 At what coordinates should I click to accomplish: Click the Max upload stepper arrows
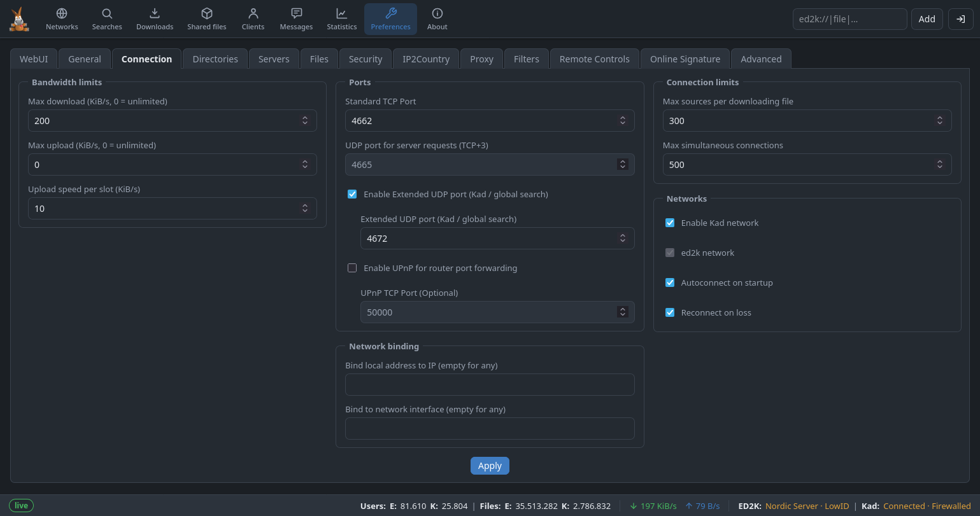click(305, 164)
